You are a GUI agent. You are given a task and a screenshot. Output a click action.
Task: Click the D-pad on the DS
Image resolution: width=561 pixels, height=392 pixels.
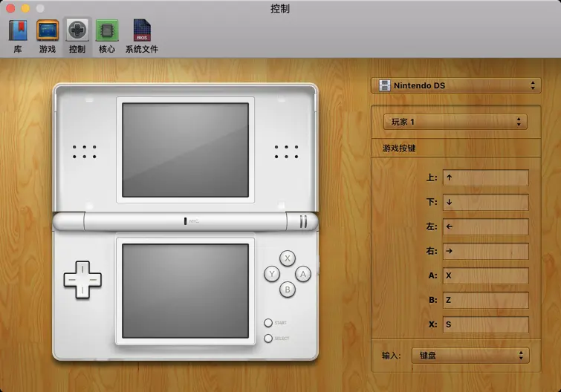[x=82, y=279]
